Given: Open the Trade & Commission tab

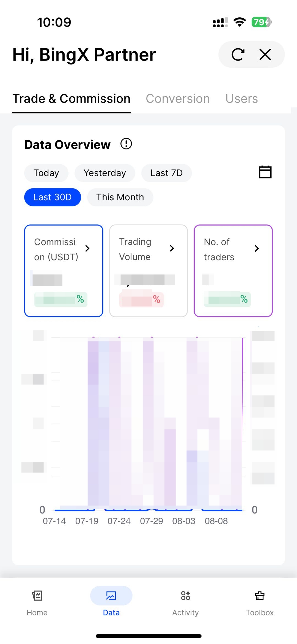Looking at the screenshot, I should [x=71, y=99].
